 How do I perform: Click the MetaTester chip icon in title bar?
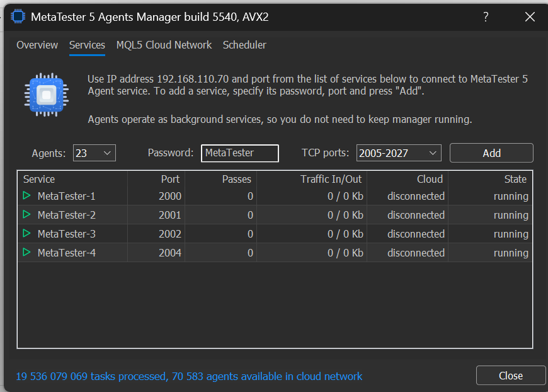18,17
